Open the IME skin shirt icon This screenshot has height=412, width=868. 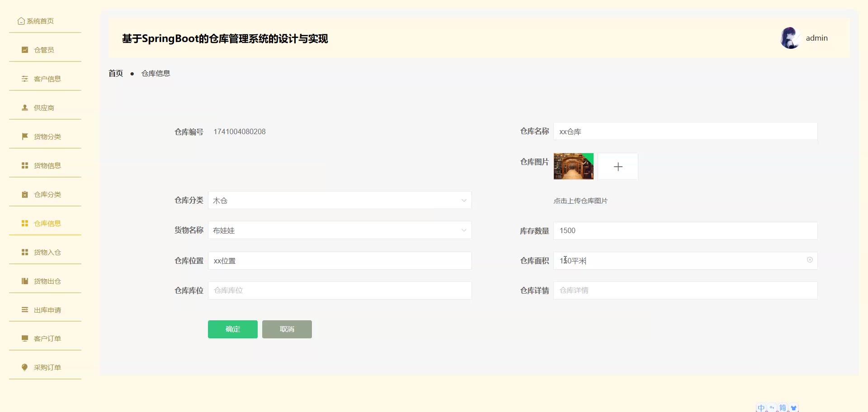tap(793, 408)
